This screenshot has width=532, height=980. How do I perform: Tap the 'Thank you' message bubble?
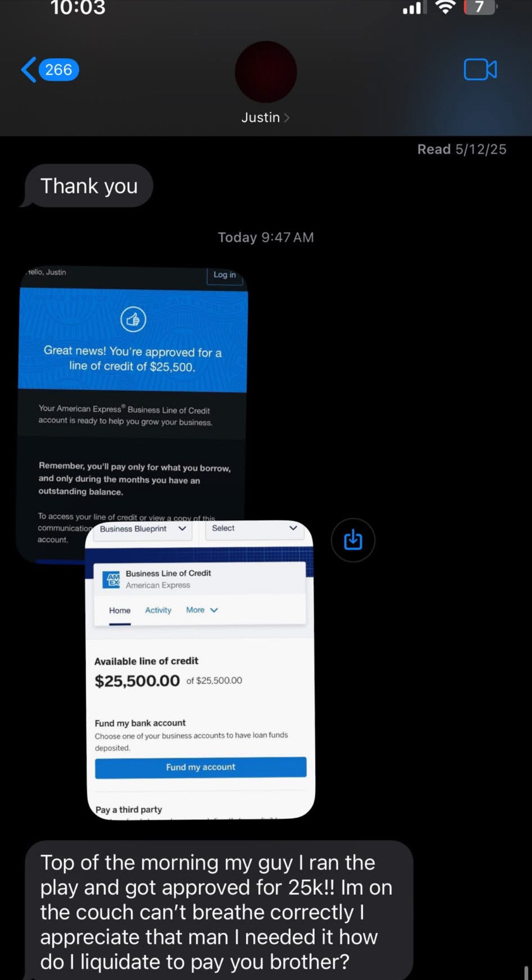89,186
